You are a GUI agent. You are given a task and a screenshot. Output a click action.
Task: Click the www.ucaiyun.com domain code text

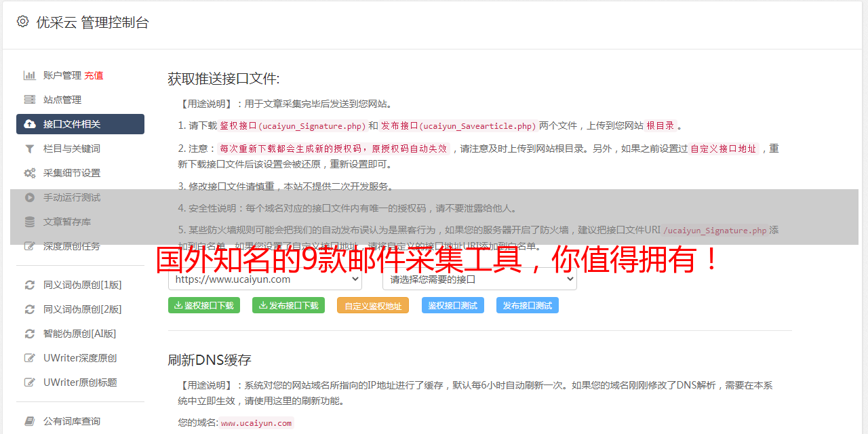(256, 422)
